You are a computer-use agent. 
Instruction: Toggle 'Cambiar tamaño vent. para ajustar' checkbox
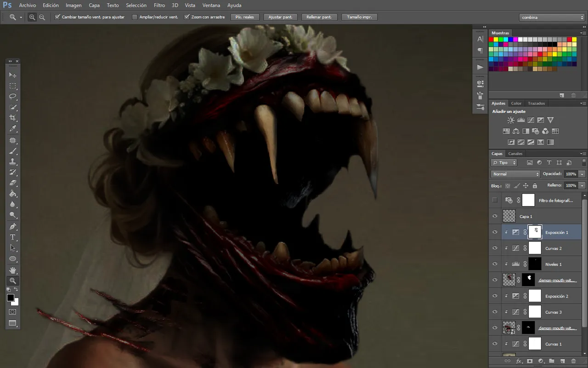point(57,17)
